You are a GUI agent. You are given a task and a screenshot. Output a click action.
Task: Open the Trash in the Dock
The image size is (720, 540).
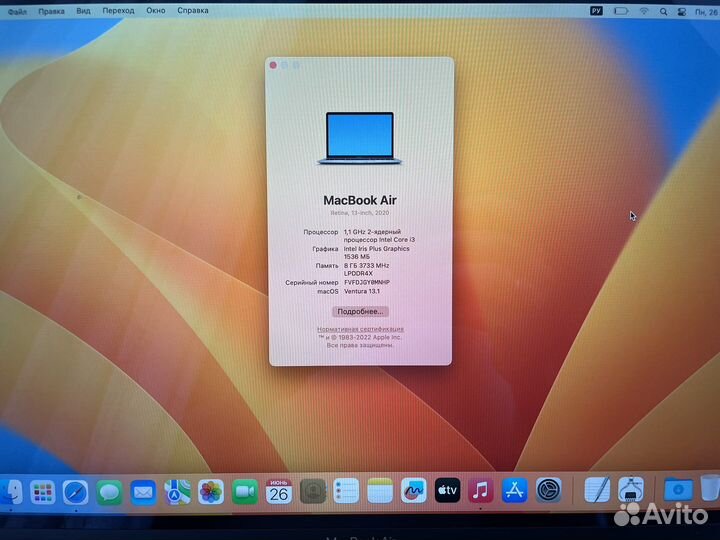[710, 488]
